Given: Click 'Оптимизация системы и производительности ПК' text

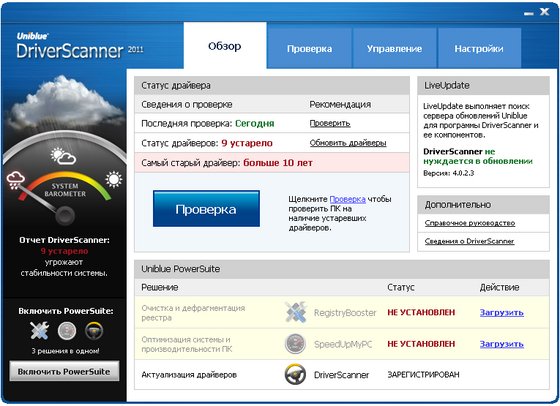Looking at the screenshot, I should point(187,344).
